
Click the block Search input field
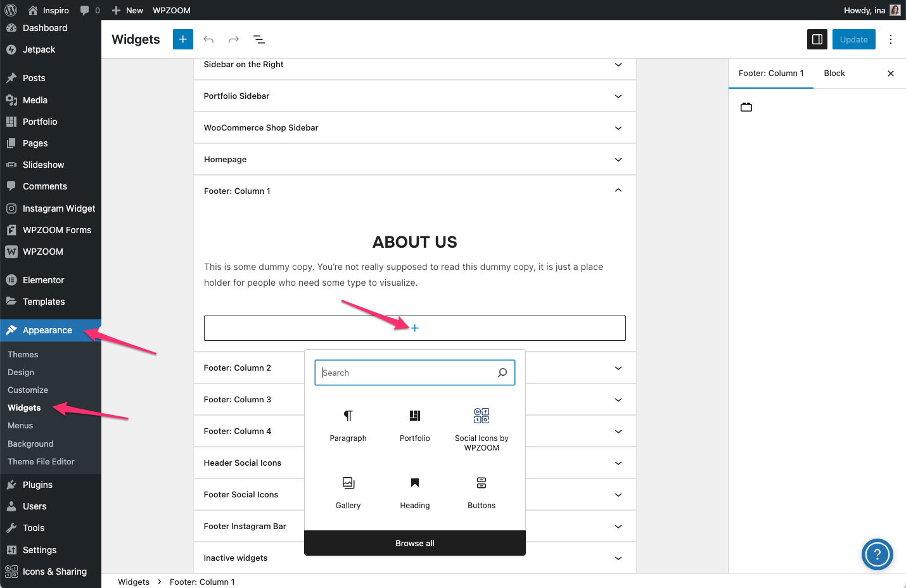[409, 373]
